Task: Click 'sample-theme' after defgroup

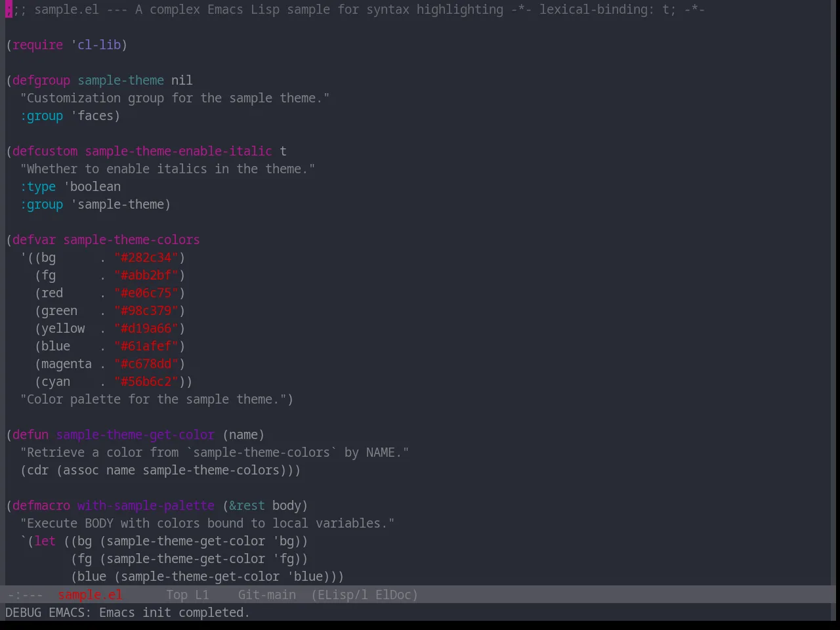Action: point(121,80)
